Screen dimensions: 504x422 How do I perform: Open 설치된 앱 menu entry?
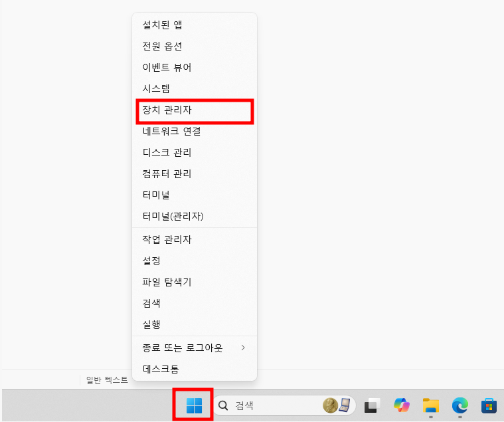pos(194,25)
